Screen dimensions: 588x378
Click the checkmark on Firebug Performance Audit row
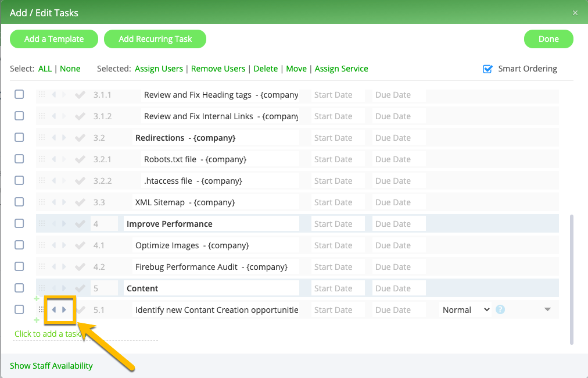click(x=80, y=267)
